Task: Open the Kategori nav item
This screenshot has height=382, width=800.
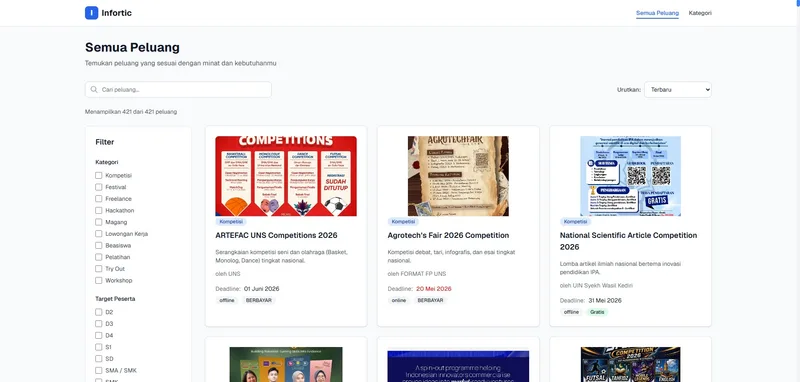Action: (700, 13)
